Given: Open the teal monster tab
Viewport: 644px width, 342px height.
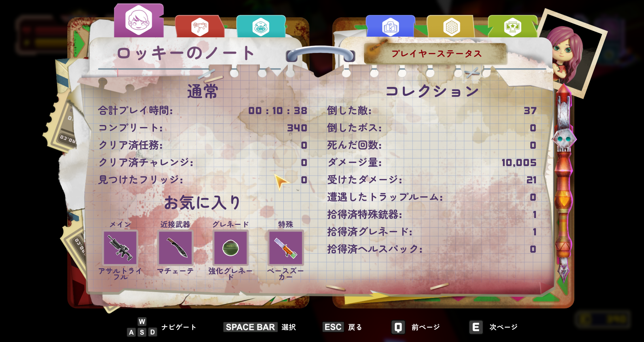Looking at the screenshot, I should pyautogui.click(x=261, y=26).
